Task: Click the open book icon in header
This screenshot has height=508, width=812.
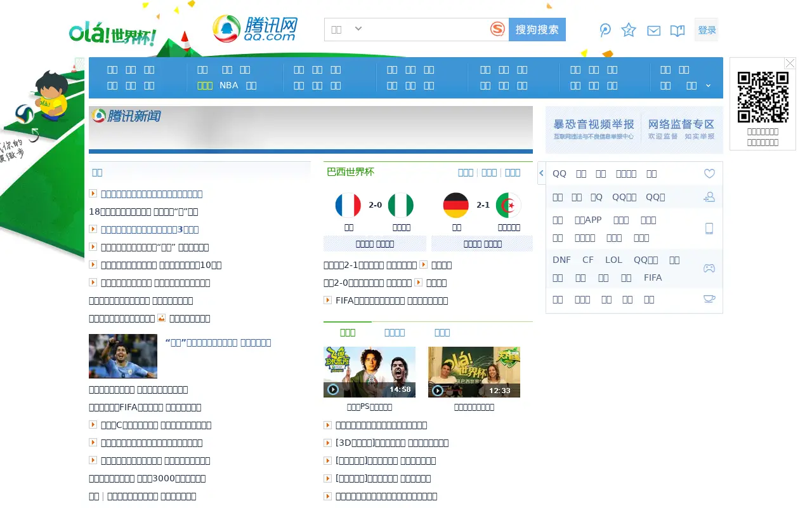Action: pyautogui.click(x=678, y=30)
